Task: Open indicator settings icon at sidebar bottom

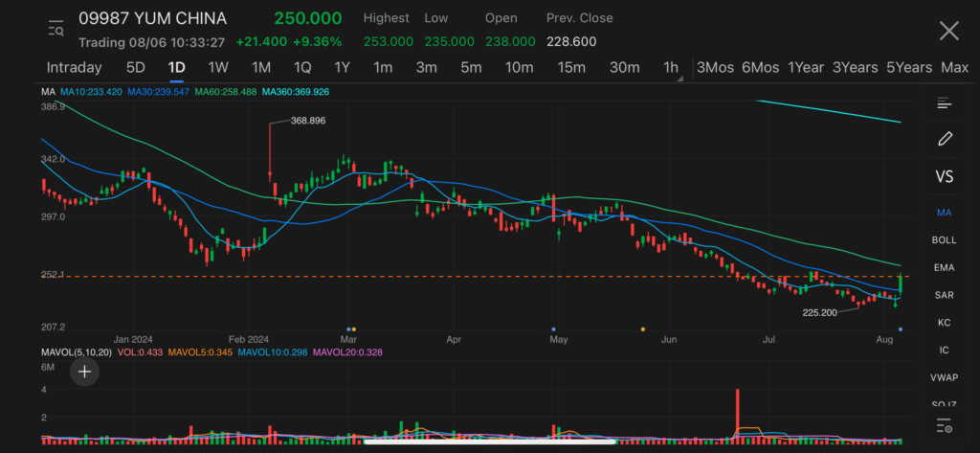Action: (x=945, y=425)
